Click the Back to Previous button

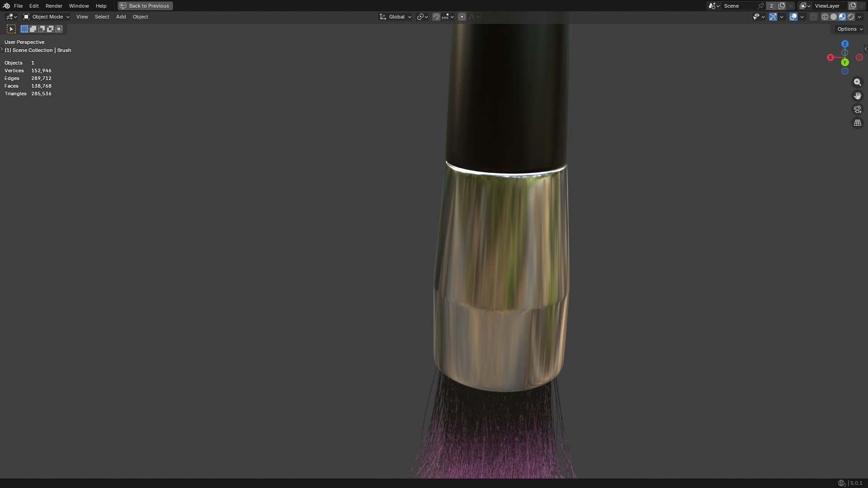(x=145, y=6)
